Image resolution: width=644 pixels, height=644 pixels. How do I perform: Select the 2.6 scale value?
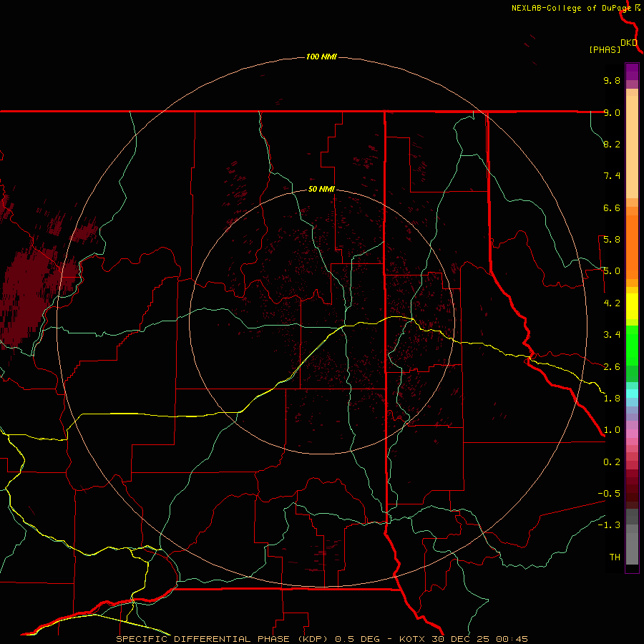click(x=612, y=367)
